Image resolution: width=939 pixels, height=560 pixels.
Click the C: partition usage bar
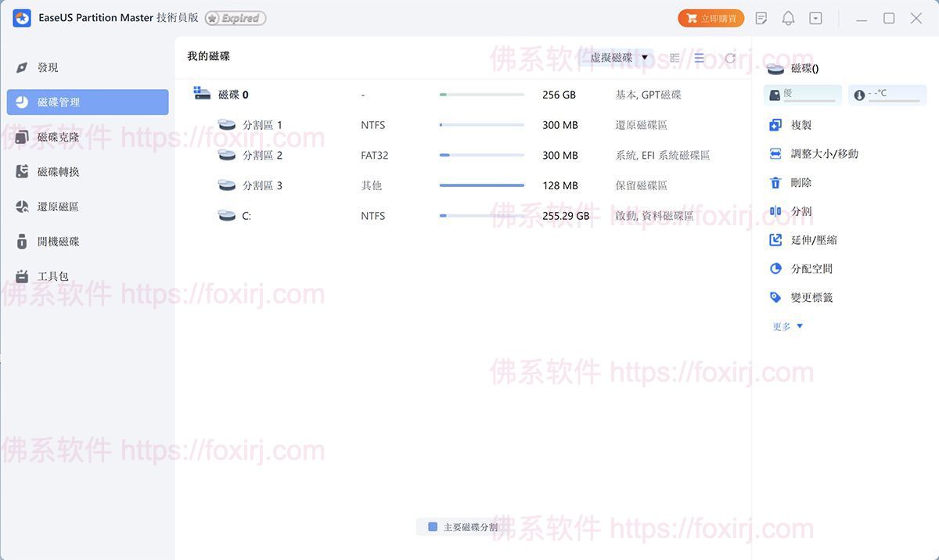coord(482,216)
